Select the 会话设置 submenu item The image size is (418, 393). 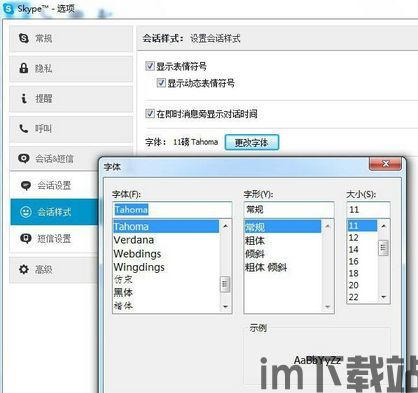(x=55, y=185)
